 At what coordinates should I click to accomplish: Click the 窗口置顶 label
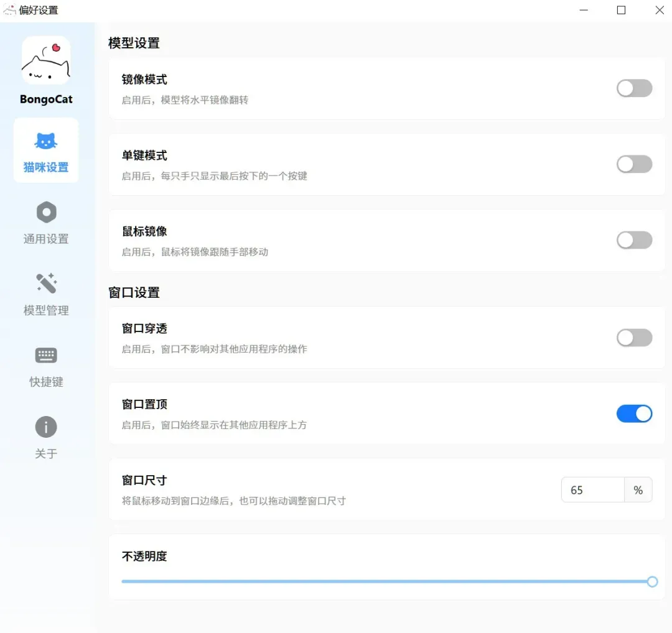144,404
